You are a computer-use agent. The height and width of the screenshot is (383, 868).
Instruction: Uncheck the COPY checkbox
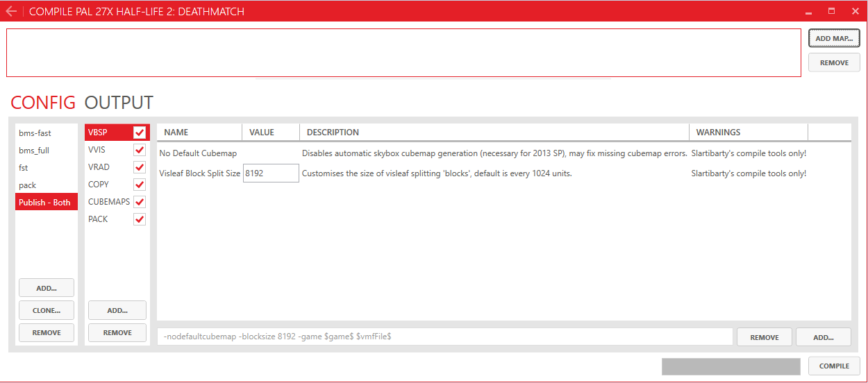point(140,185)
